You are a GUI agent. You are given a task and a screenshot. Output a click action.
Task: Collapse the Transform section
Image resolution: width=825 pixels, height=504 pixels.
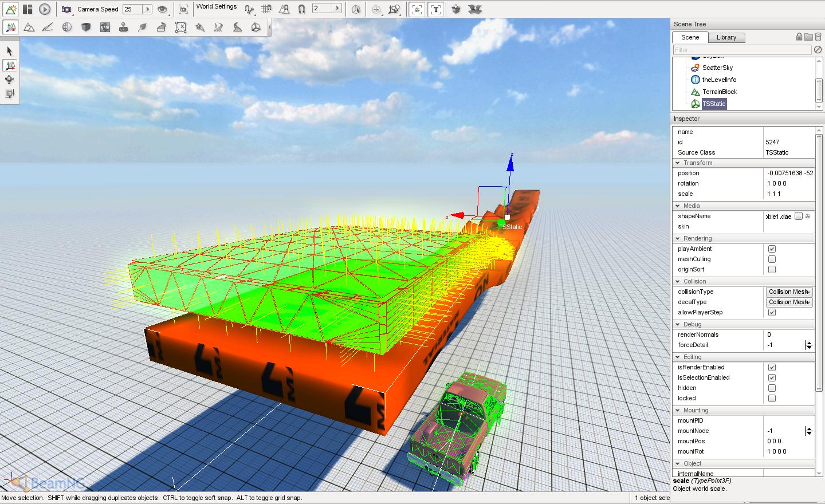pyautogui.click(x=678, y=163)
